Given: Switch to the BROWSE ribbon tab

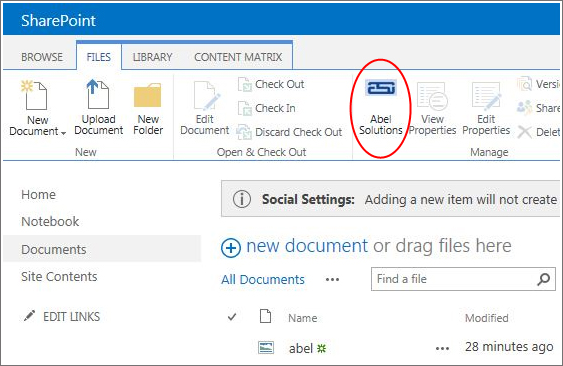Looking at the screenshot, I should click(42, 57).
